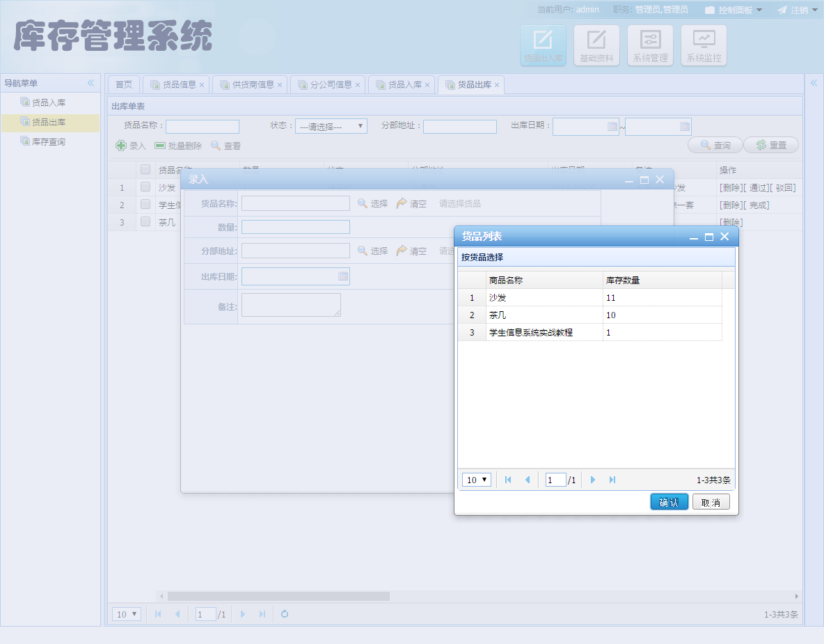This screenshot has height=644, width=824.
Task: Expand the 控制面板 dropdown menu
Action: pos(734,10)
